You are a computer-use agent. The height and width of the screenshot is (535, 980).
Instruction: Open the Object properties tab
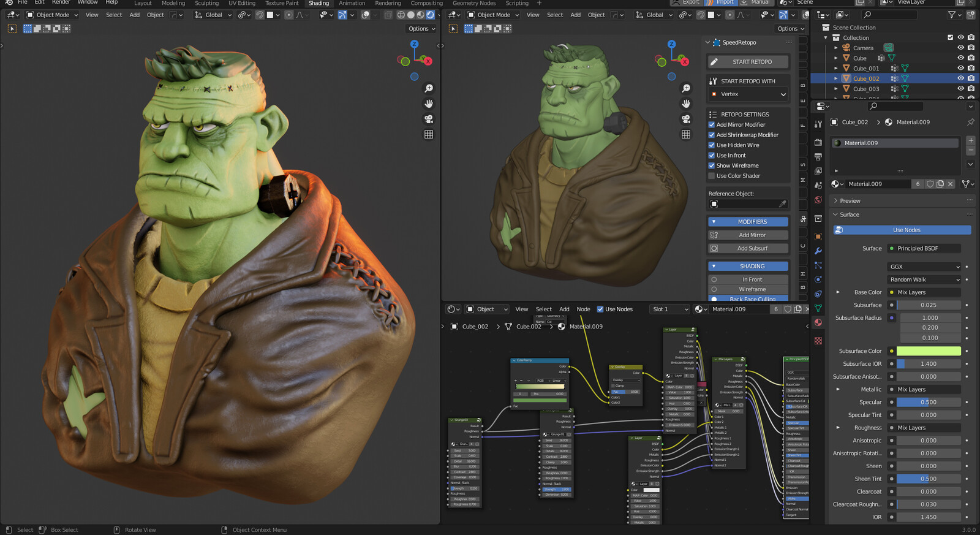pos(818,236)
